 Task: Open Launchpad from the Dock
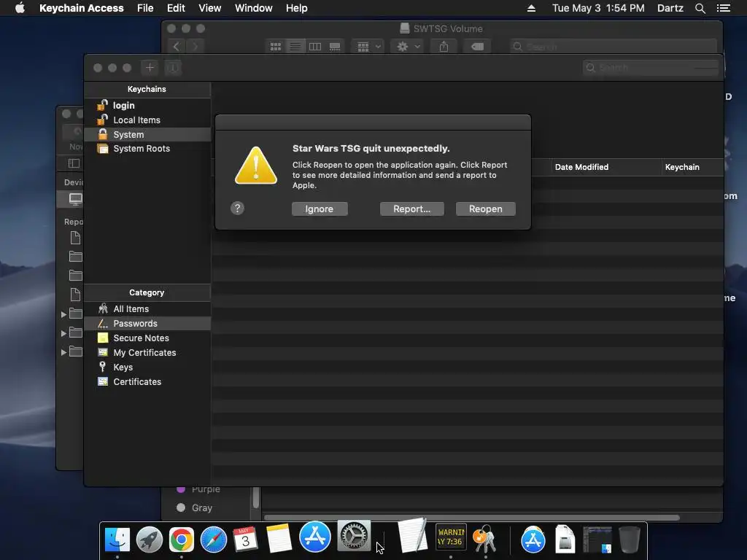(x=150, y=540)
